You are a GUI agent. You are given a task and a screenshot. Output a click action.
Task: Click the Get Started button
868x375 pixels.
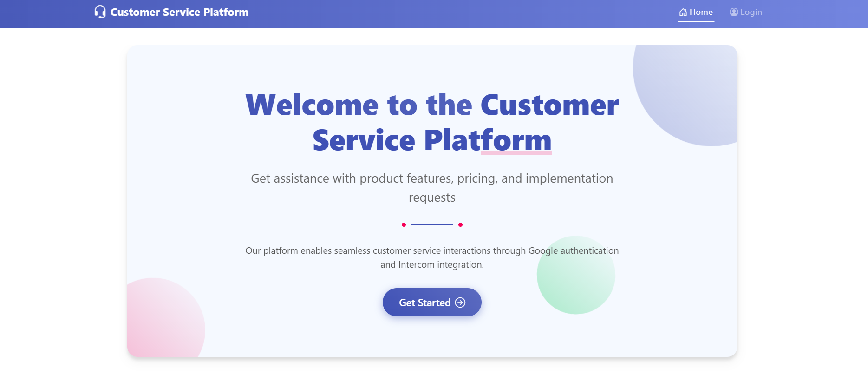coord(432,303)
